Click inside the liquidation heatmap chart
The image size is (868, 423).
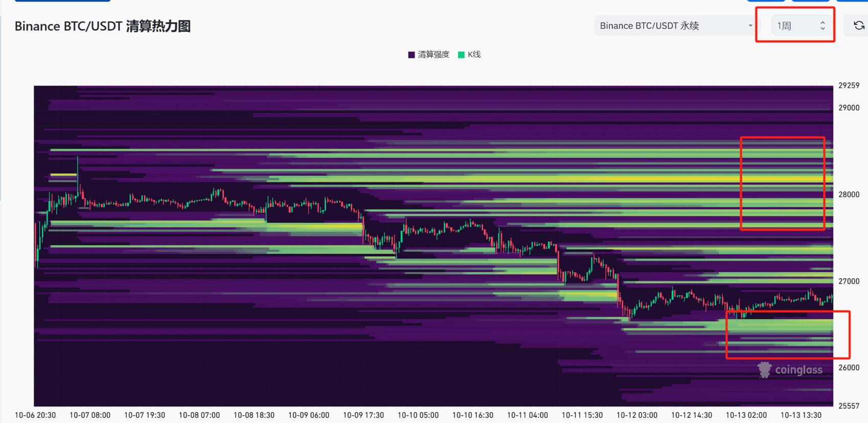(433, 246)
